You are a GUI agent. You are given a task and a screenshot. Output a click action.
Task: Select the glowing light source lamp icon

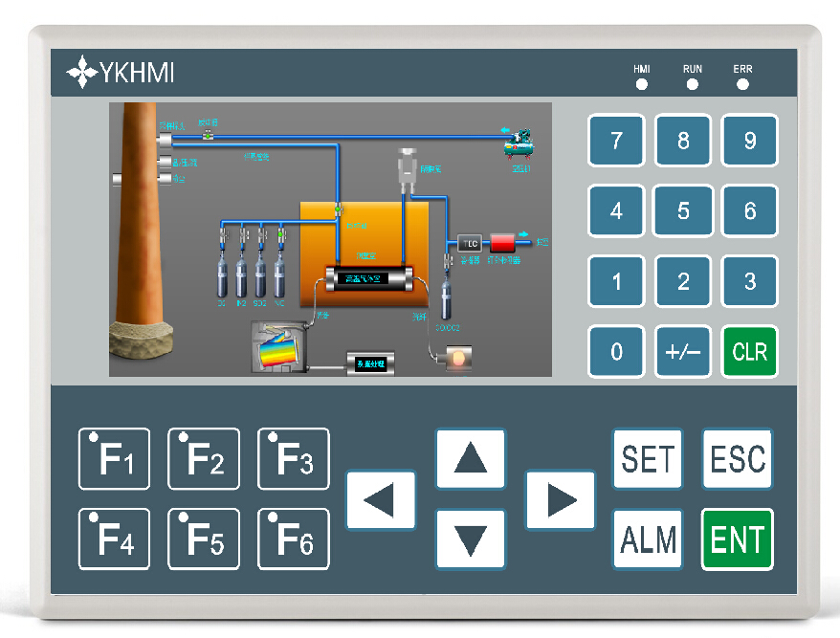(458, 358)
